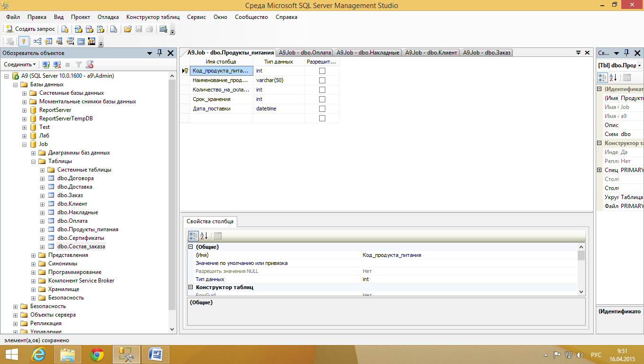The image size is (644, 364).
Task: Click the Свойства столбца tab
Action: (210, 221)
